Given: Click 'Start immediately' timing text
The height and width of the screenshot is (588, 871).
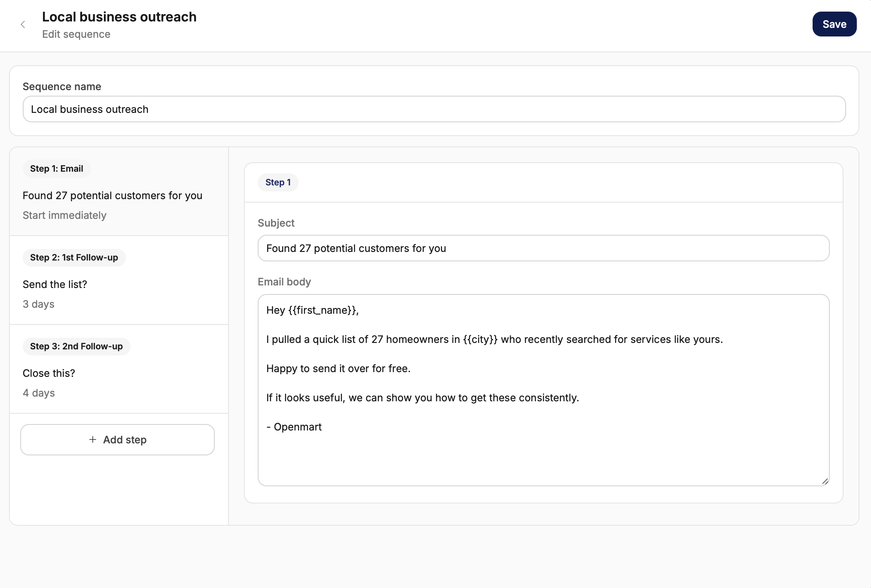Looking at the screenshot, I should (64, 215).
